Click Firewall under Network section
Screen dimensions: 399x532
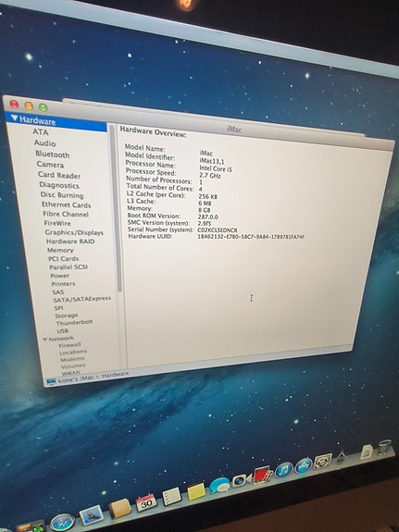click(69, 345)
